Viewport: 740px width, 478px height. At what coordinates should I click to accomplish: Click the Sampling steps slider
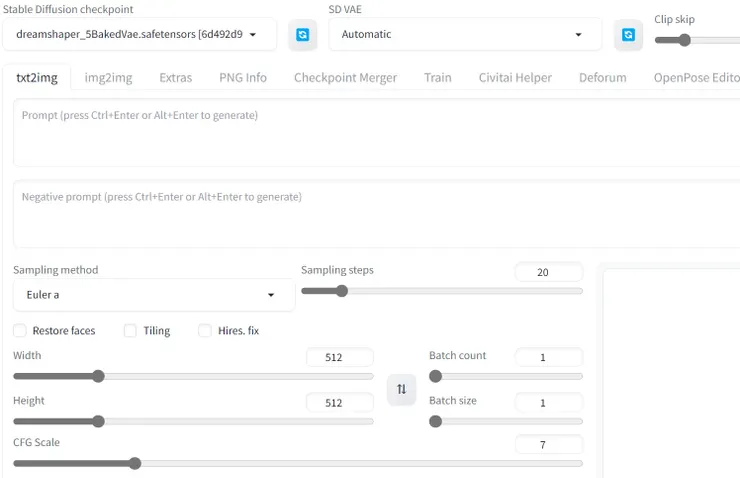click(441, 291)
